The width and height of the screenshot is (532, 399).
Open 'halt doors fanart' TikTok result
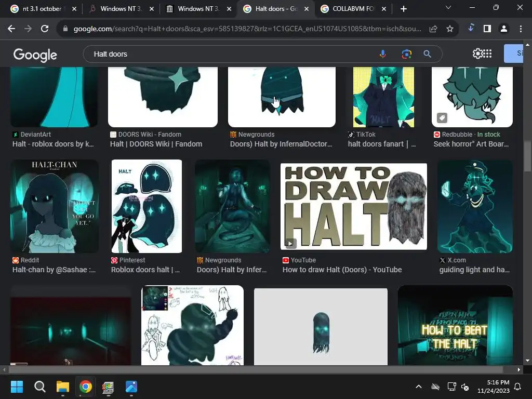point(381,144)
